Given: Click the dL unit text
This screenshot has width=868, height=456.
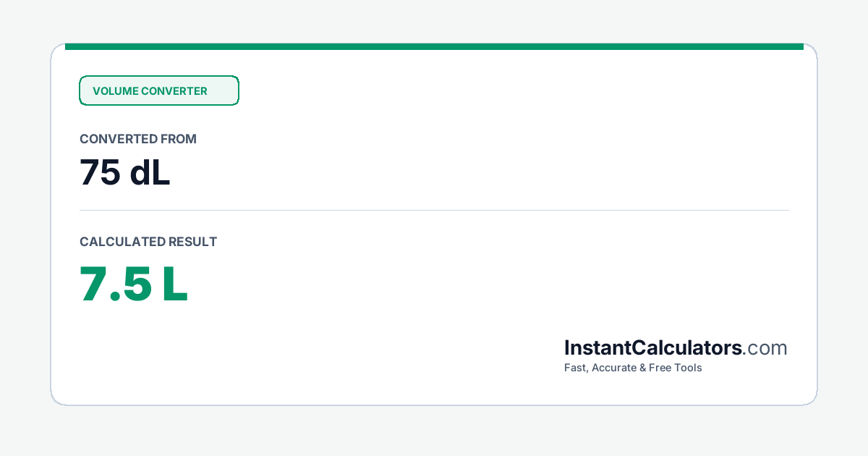Looking at the screenshot, I should click(x=150, y=173).
